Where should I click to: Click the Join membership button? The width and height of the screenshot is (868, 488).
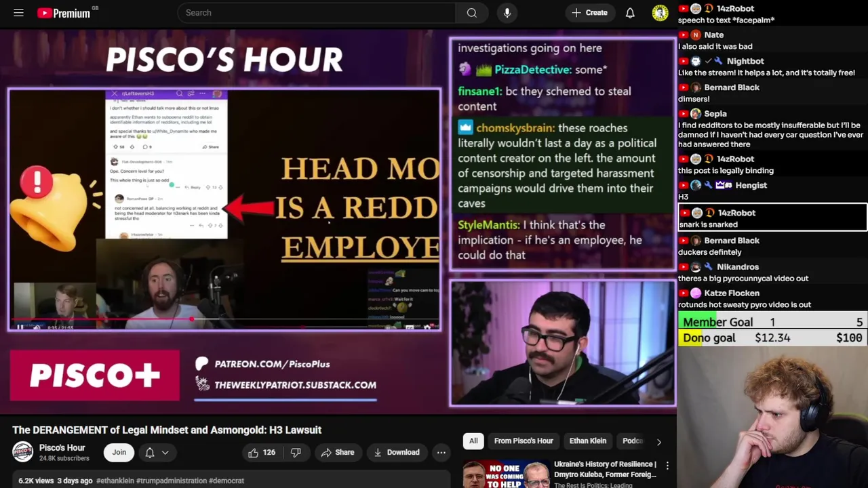coord(119,452)
